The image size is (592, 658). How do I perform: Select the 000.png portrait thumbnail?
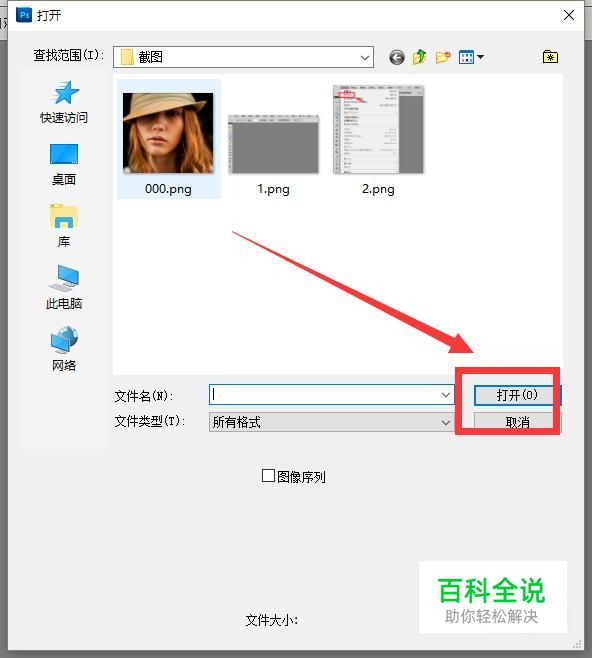[x=168, y=133]
